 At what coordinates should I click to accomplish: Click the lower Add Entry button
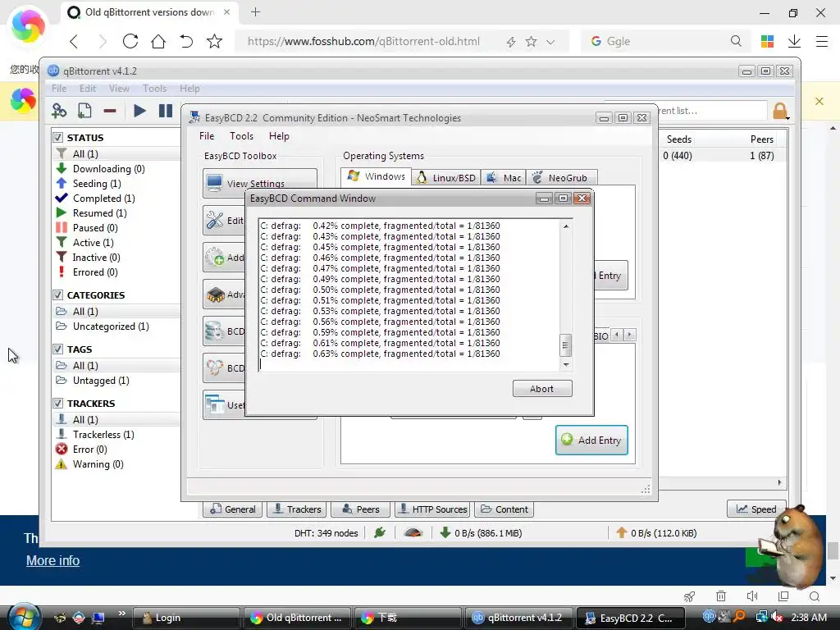pyautogui.click(x=591, y=440)
